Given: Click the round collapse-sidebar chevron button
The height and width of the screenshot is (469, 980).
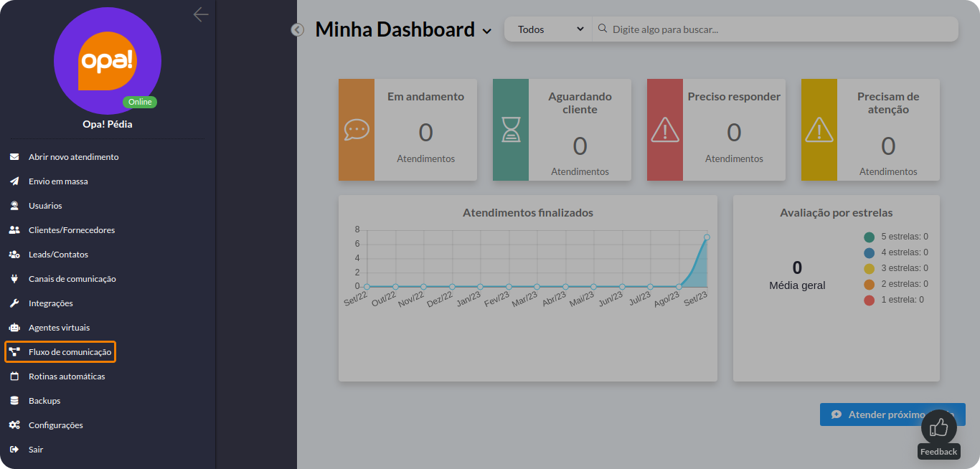Looking at the screenshot, I should [x=298, y=29].
